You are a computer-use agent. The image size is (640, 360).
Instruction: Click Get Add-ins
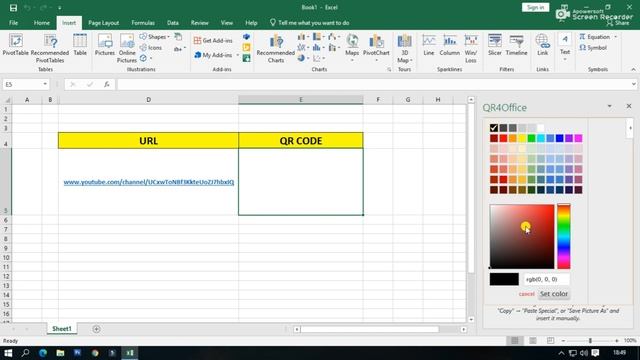pyautogui.click(x=213, y=40)
